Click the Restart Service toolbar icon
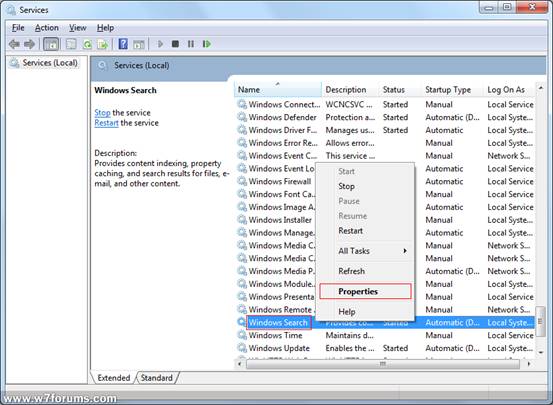This screenshot has width=553, height=405. 207,44
